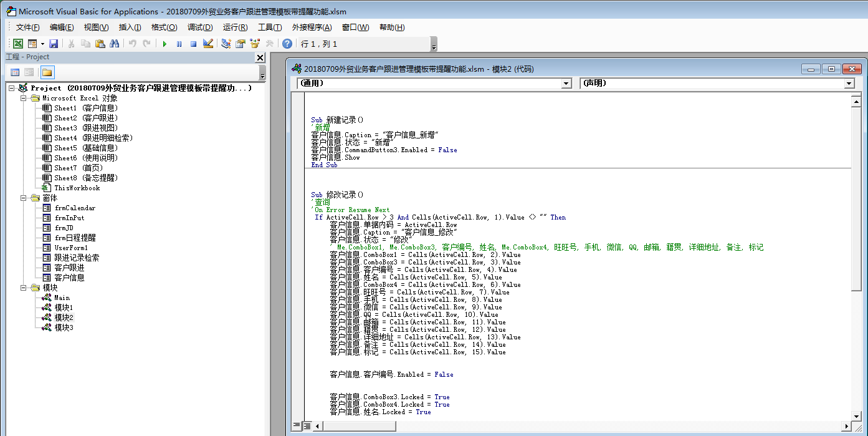The width and height of the screenshot is (868, 436).
Task: Open the 外接程序(A) menu
Action: (312, 27)
